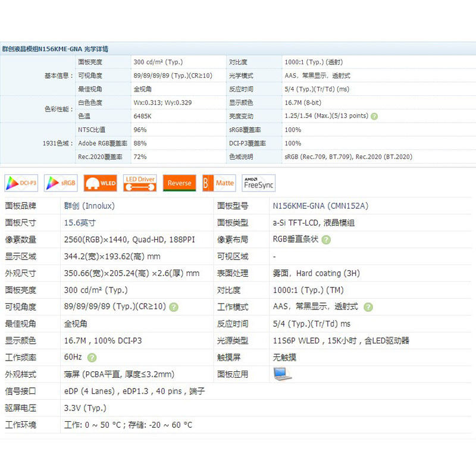
Task: Click the DCI-P3覆盖率 label
Action: click(x=247, y=143)
